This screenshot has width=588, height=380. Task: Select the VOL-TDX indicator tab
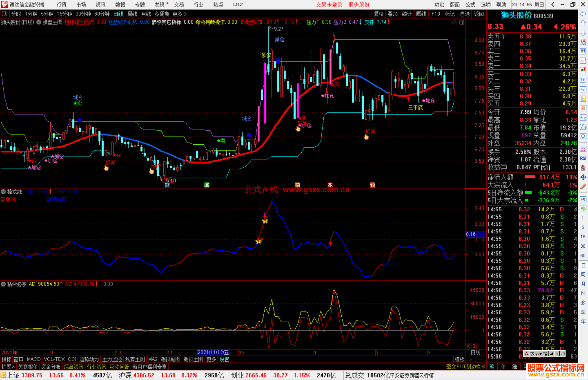pyautogui.click(x=54, y=359)
